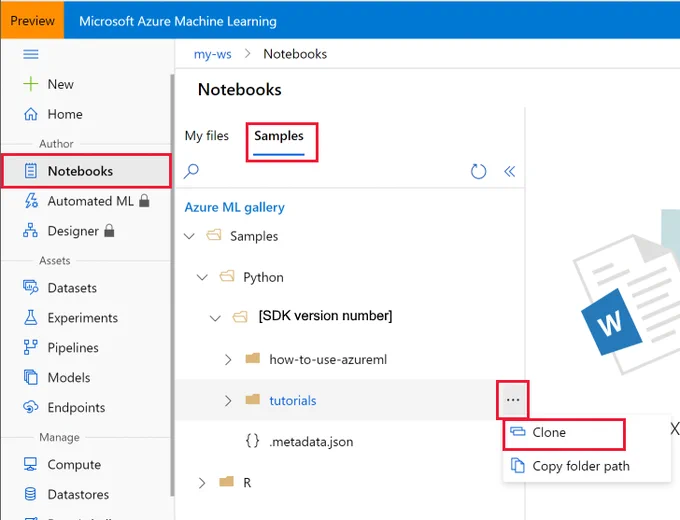Click the Clone icon in context menu
The width and height of the screenshot is (680, 520).
[x=518, y=432]
